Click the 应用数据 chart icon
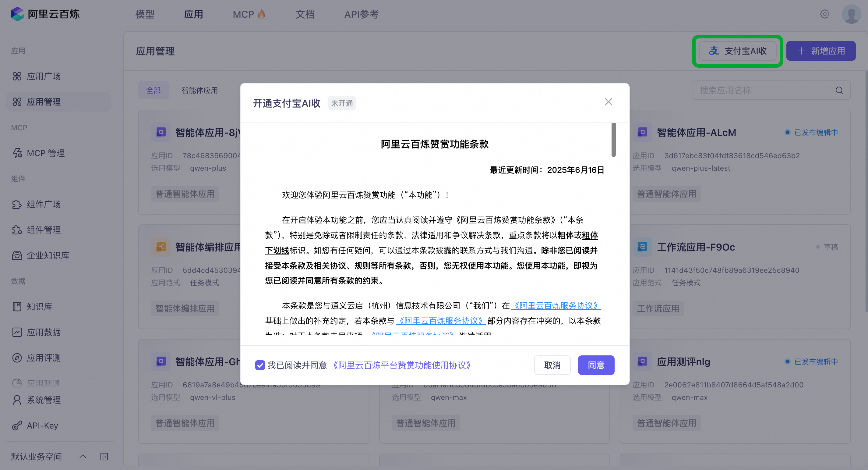 (x=17, y=333)
